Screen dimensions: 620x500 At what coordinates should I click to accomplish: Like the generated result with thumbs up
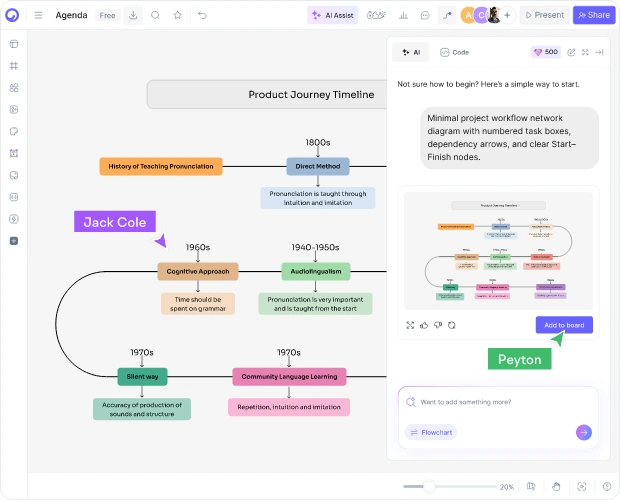[424, 325]
